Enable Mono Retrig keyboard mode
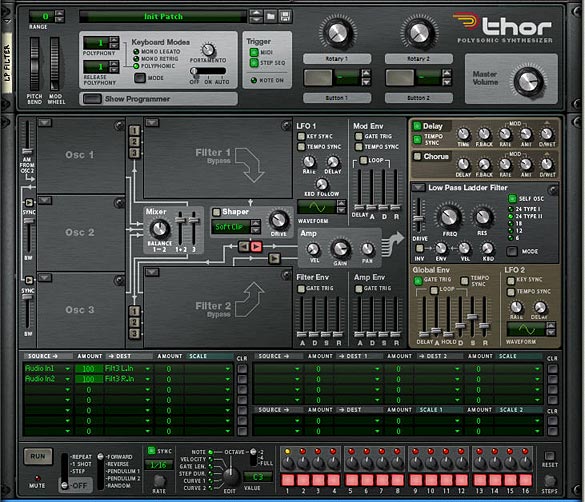Screen dimensions: 585x502 point(136,59)
